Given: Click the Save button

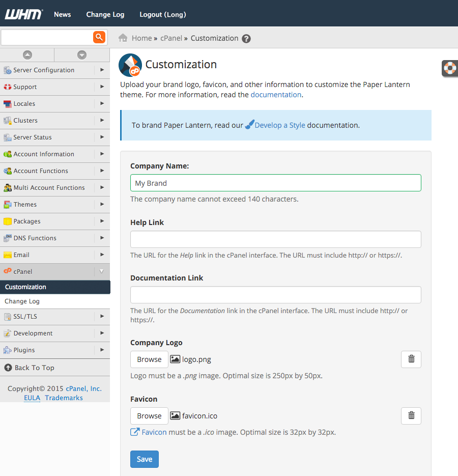Looking at the screenshot, I should point(145,459).
